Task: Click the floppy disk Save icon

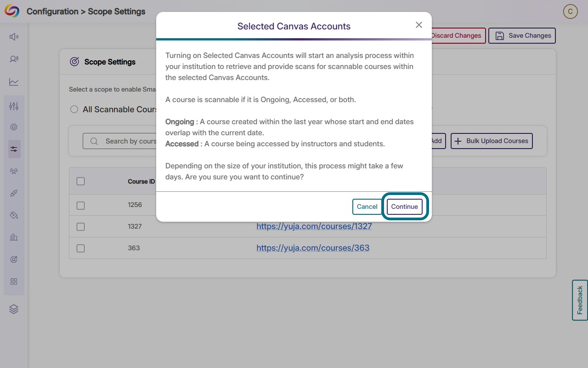Action: tap(500, 35)
